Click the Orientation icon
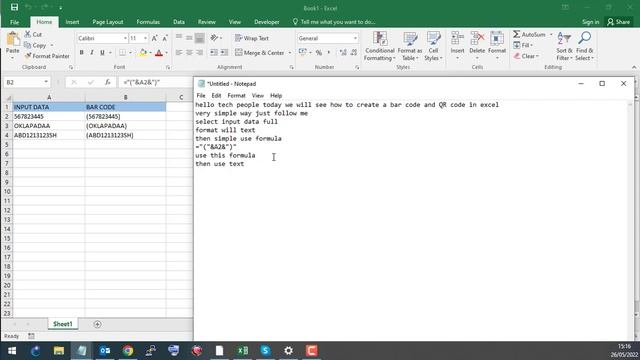The height and width of the screenshot is (360, 640). pyautogui.click(x=215, y=38)
